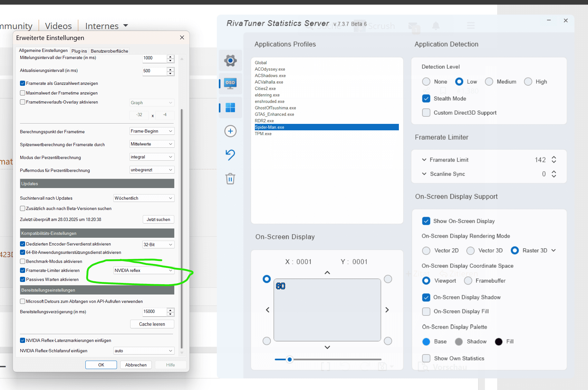The height and width of the screenshot is (390, 588).
Task: Toggle Stealth Mode checkbox
Action: (x=426, y=99)
